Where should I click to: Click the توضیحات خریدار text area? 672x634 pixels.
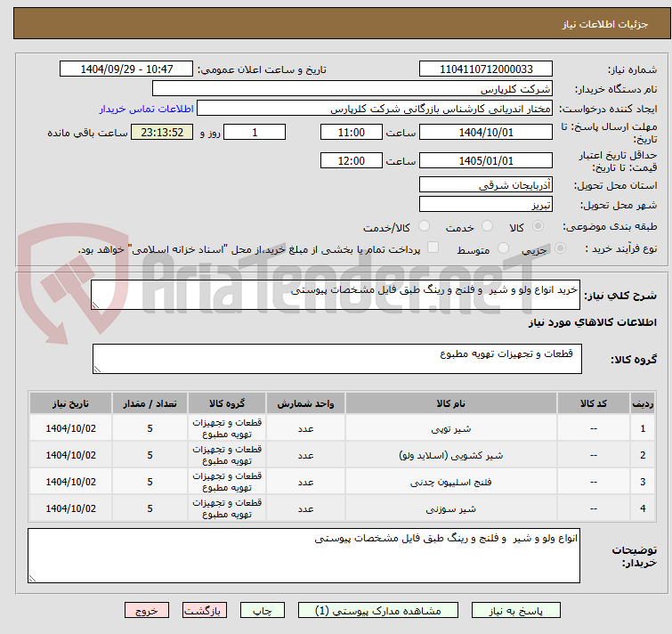(304, 556)
